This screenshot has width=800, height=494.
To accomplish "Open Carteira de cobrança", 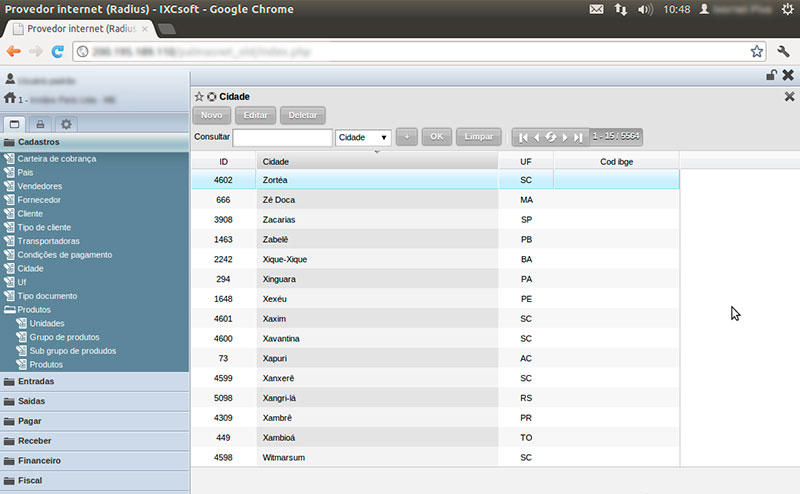I will 57,159.
